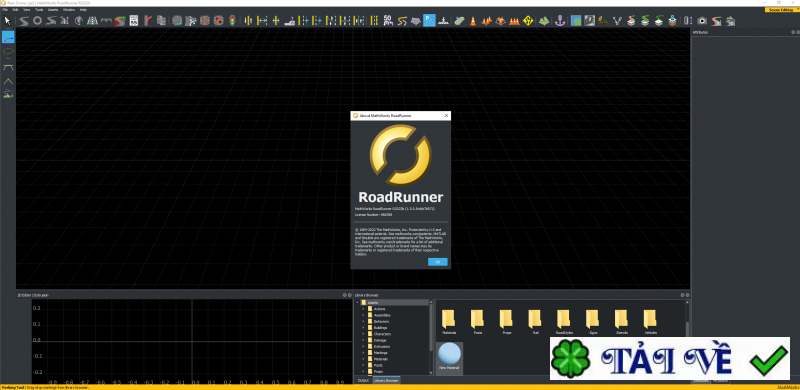This screenshot has width=800, height=390.
Task: Click the Scene Editing mode button
Action: tap(782, 10)
